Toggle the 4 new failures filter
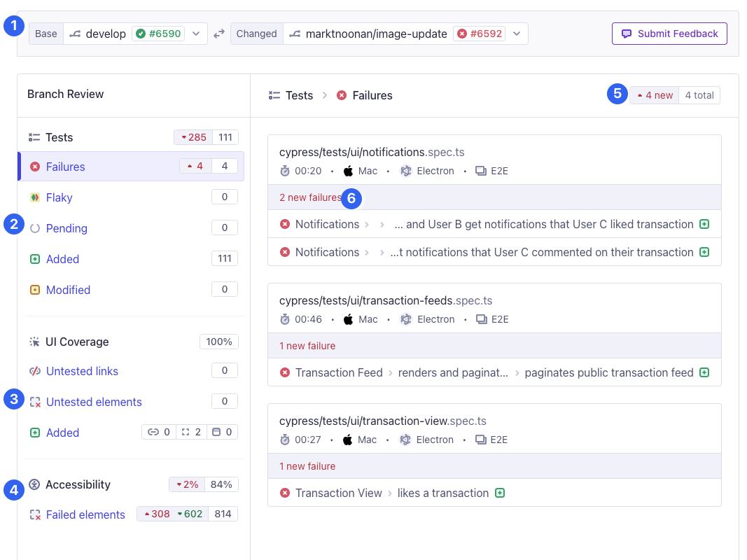 tap(655, 95)
